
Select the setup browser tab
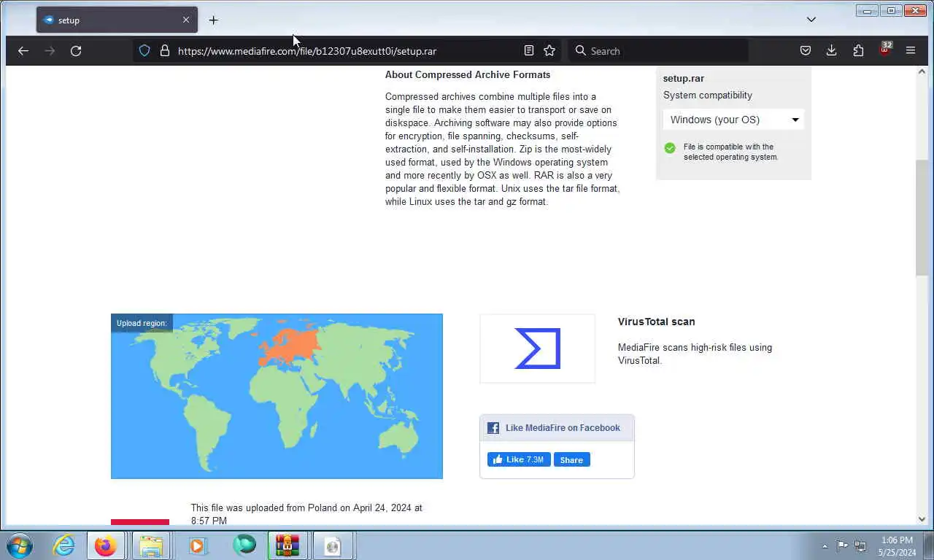coord(117,20)
